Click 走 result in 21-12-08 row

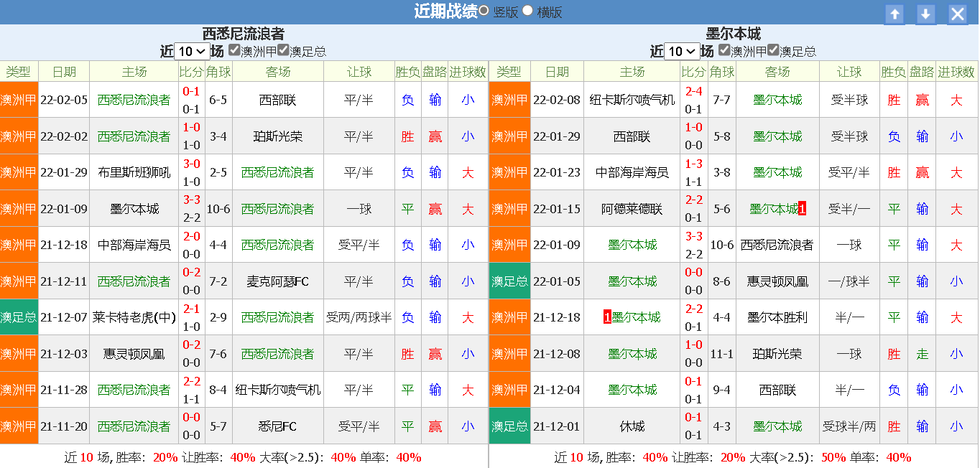click(922, 354)
